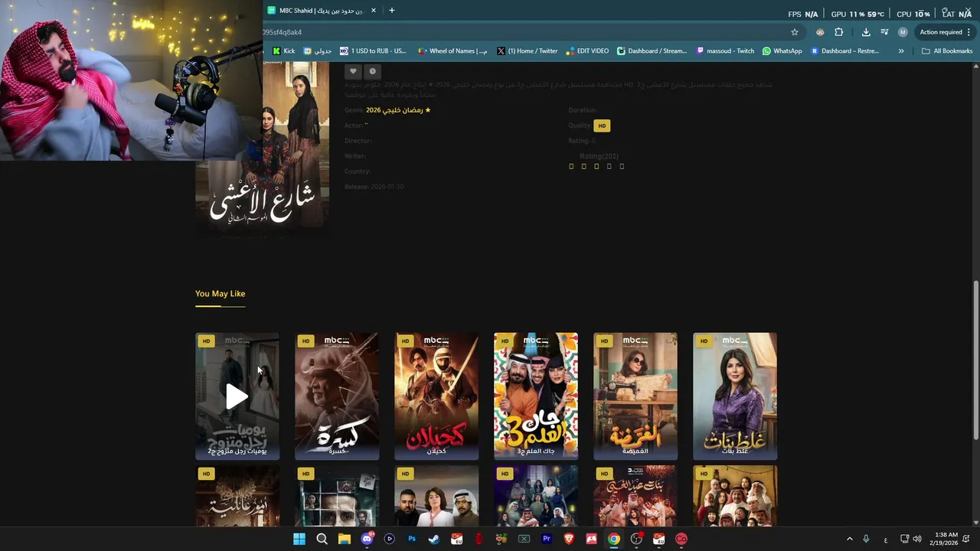Open the كسرة series thumbnail
This screenshot has width=980, height=551.
point(337,396)
